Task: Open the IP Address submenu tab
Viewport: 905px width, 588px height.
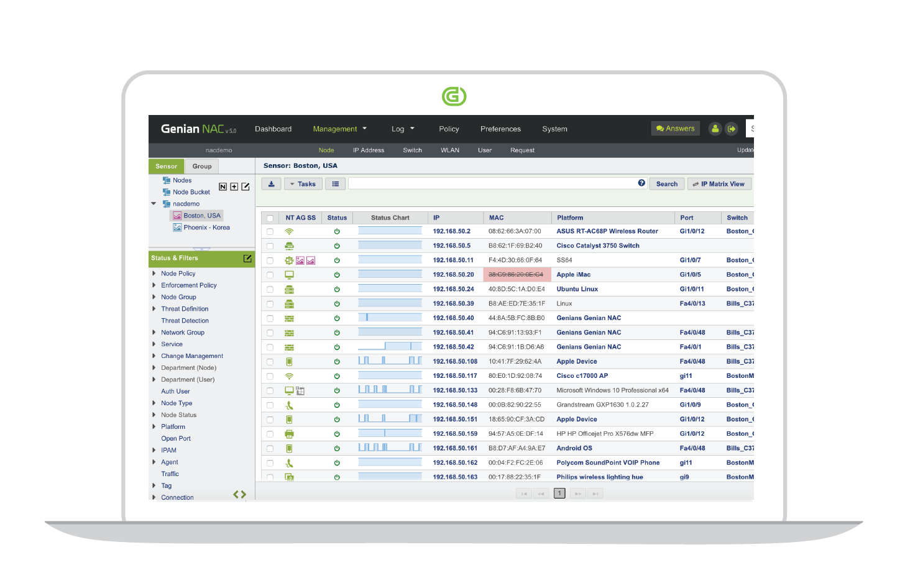Action: pyautogui.click(x=369, y=150)
